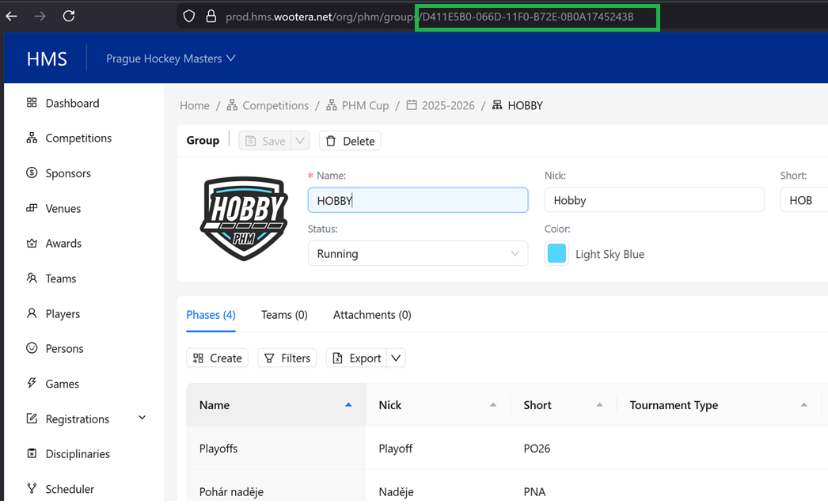
Task: Open Disciplinaries in the sidebar
Action: tap(78, 454)
